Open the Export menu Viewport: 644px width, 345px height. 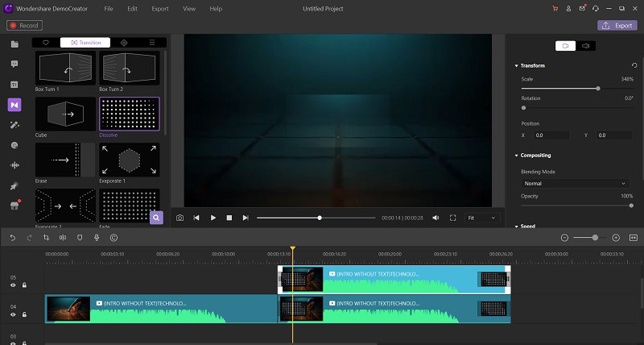point(159,9)
